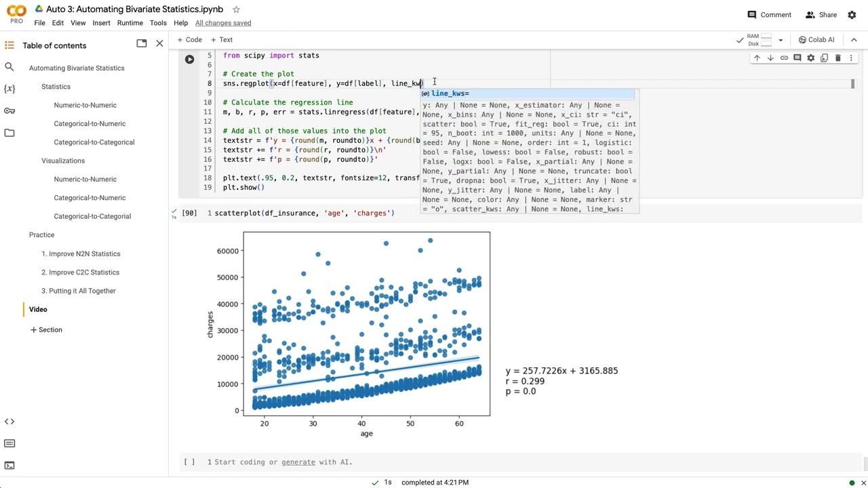Open the File menu
Viewport: 868px width, 488px height.
(x=40, y=23)
